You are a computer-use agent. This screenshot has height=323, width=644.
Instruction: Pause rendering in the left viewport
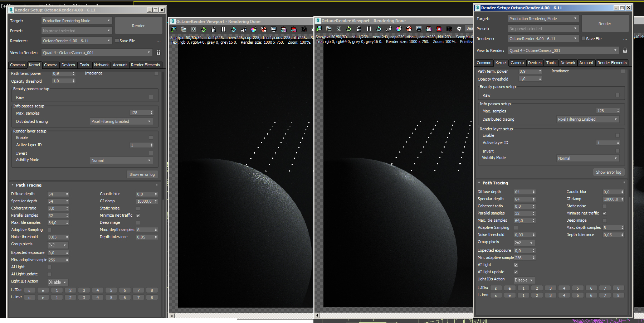(x=224, y=29)
